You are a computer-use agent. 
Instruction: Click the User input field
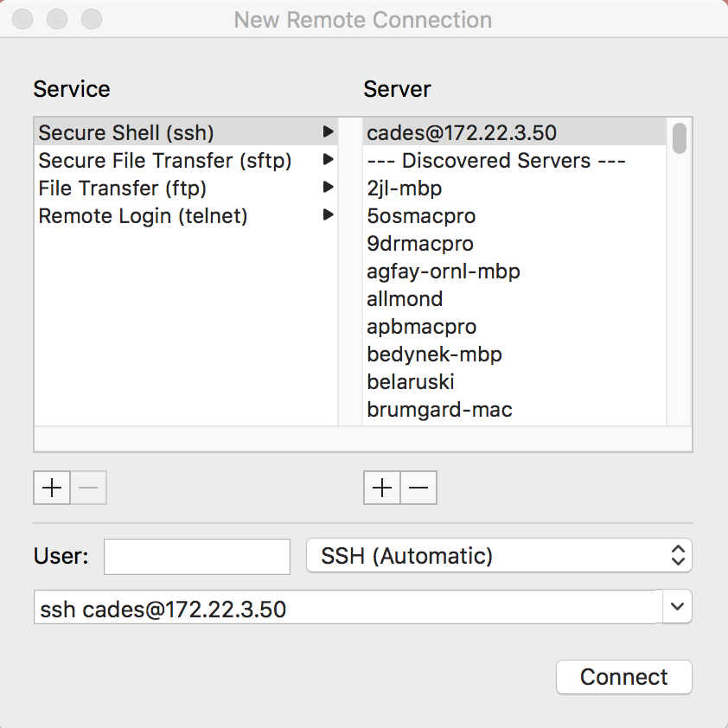[x=197, y=556]
